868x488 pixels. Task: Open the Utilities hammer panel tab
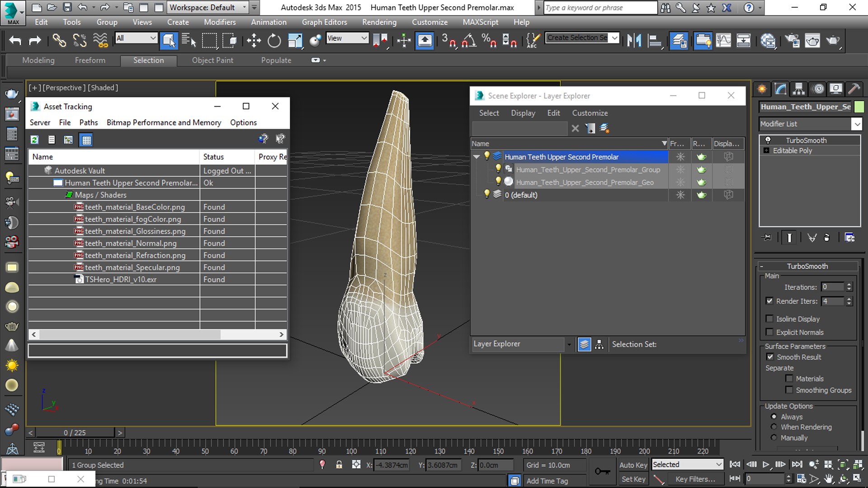pyautogui.click(x=854, y=89)
